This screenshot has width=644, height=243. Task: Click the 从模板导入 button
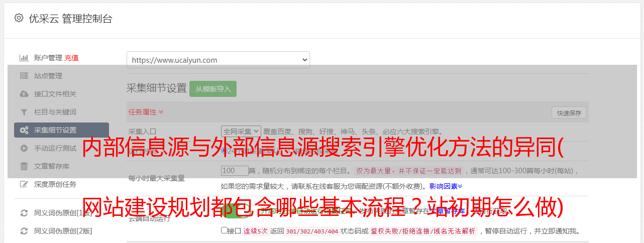click(213, 89)
